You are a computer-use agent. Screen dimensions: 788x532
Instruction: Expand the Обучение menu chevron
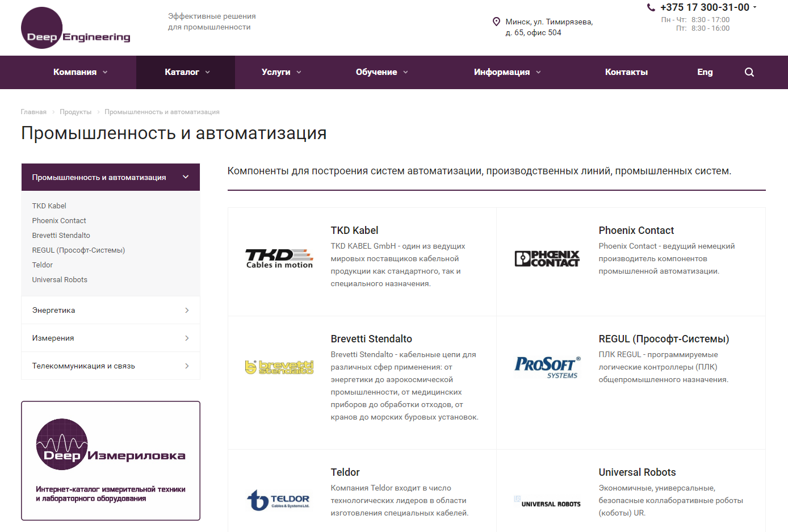tap(405, 72)
